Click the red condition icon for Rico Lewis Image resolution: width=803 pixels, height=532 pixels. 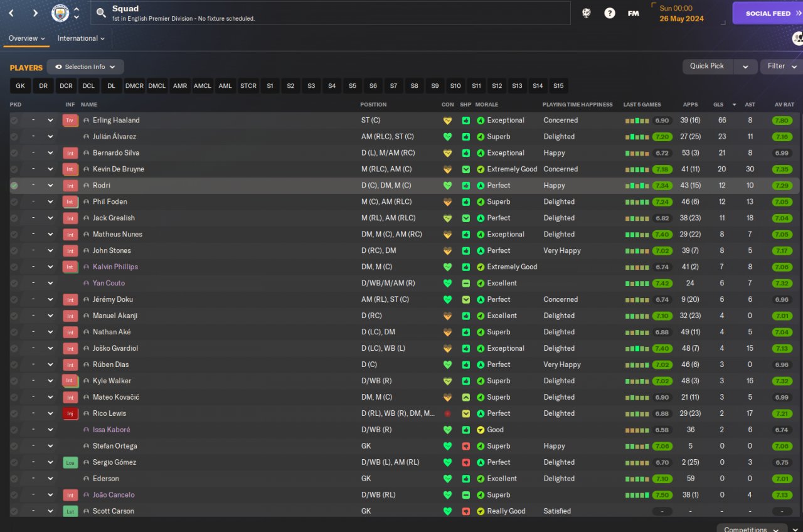pyautogui.click(x=447, y=414)
